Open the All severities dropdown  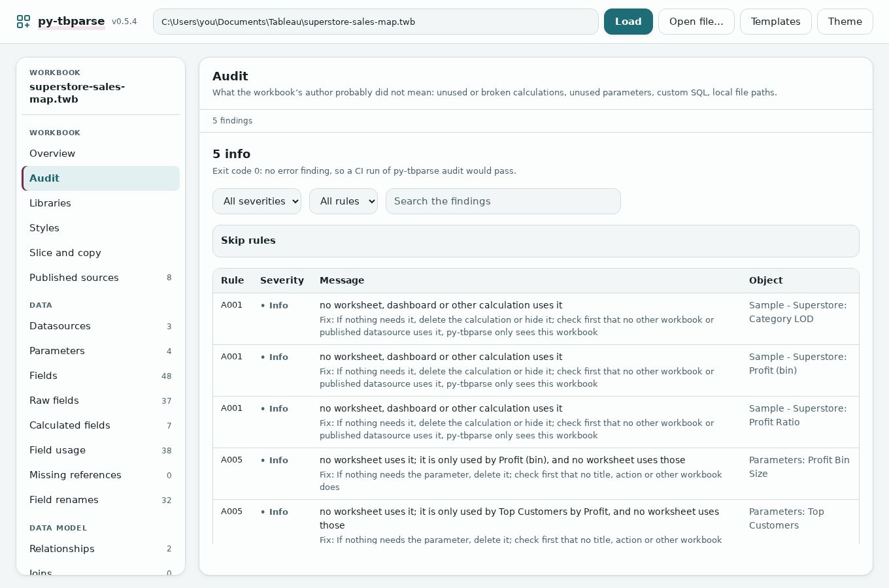[257, 201]
